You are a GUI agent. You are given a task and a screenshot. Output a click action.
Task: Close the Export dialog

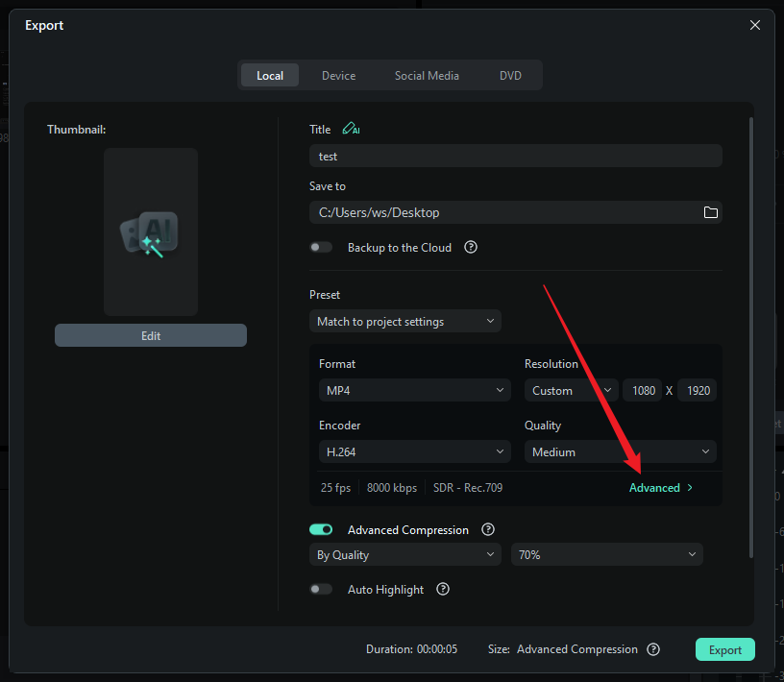pyautogui.click(x=755, y=26)
